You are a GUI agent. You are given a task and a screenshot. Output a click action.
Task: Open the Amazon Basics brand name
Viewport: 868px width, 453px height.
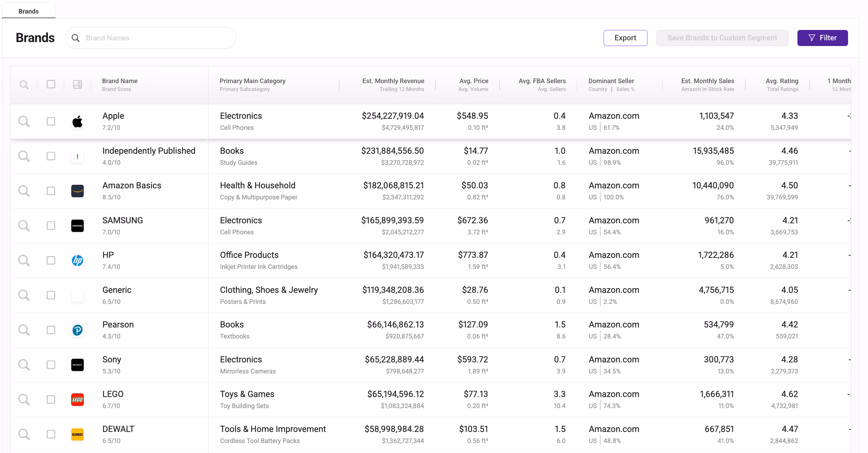tap(132, 185)
